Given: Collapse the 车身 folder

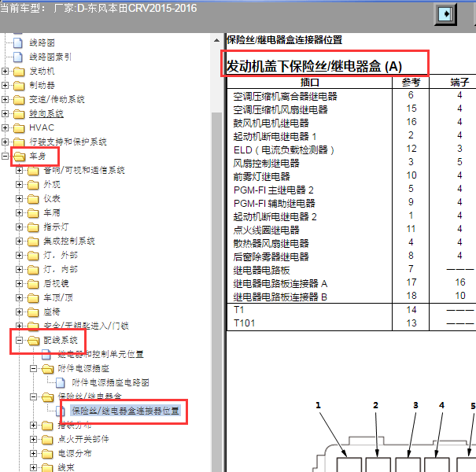Looking at the screenshot, I should tap(5, 156).
